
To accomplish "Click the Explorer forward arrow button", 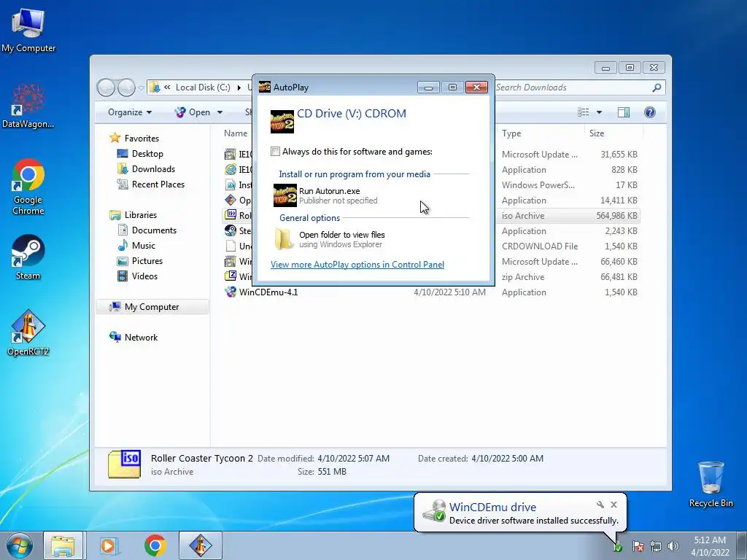I will point(126,87).
